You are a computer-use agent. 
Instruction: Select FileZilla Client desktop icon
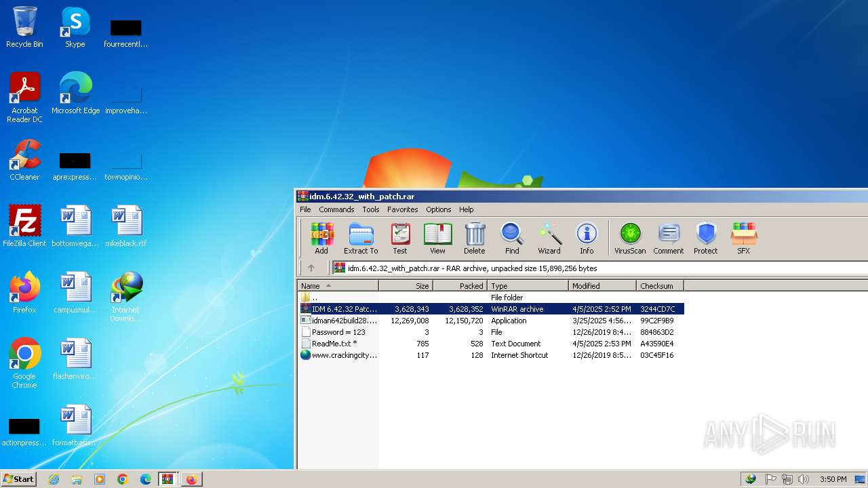pos(24,226)
